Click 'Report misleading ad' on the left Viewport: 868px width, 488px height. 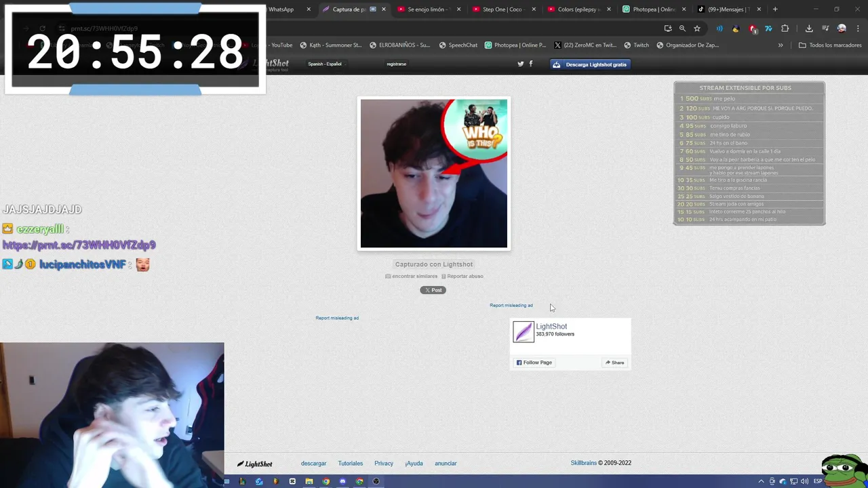pos(337,318)
